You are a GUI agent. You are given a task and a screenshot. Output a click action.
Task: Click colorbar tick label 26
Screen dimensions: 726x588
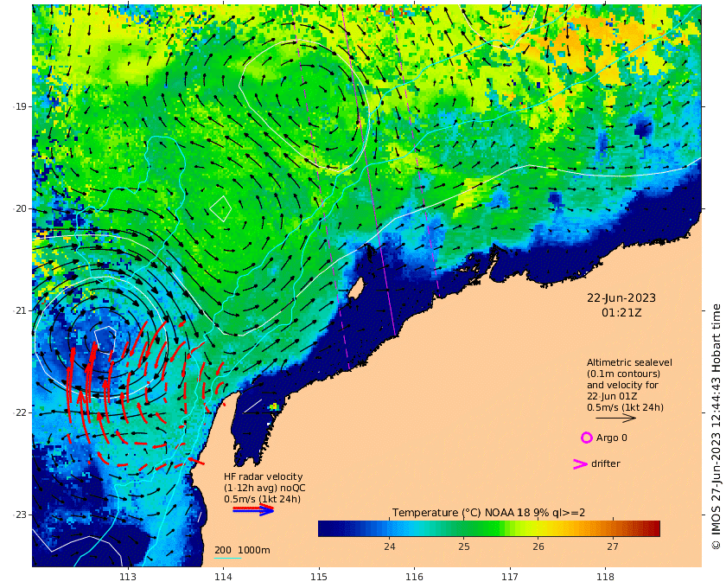[538, 546]
